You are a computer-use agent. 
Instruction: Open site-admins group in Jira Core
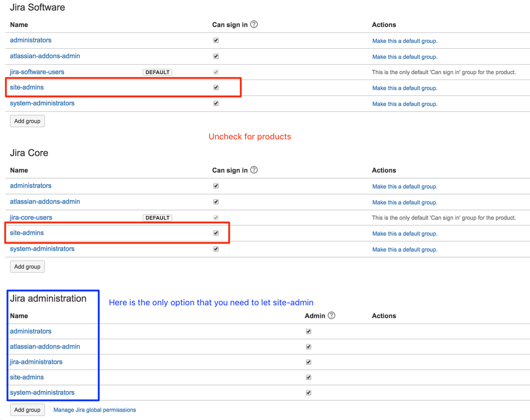[x=27, y=233]
